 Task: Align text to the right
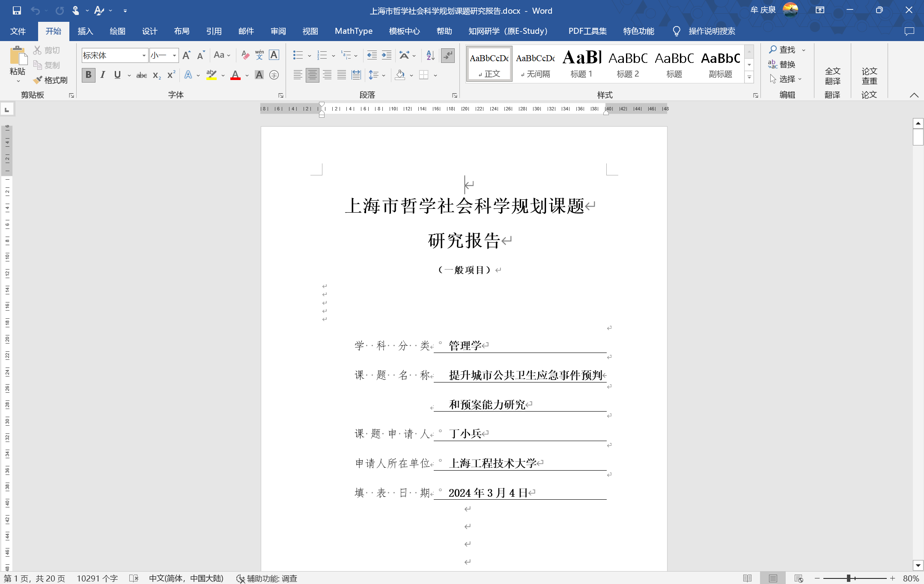coord(327,75)
